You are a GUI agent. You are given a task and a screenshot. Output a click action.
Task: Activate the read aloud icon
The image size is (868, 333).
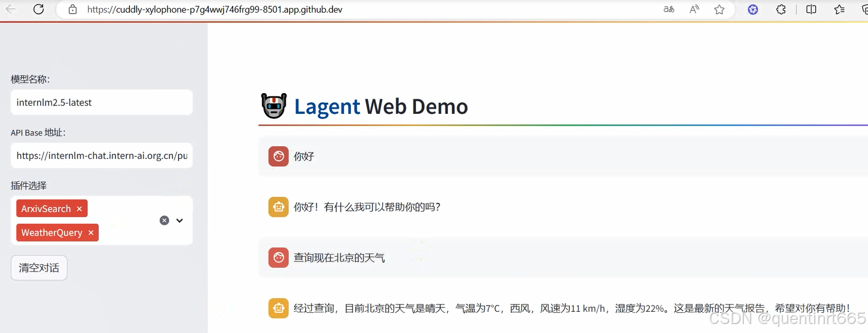(x=694, y=9)
